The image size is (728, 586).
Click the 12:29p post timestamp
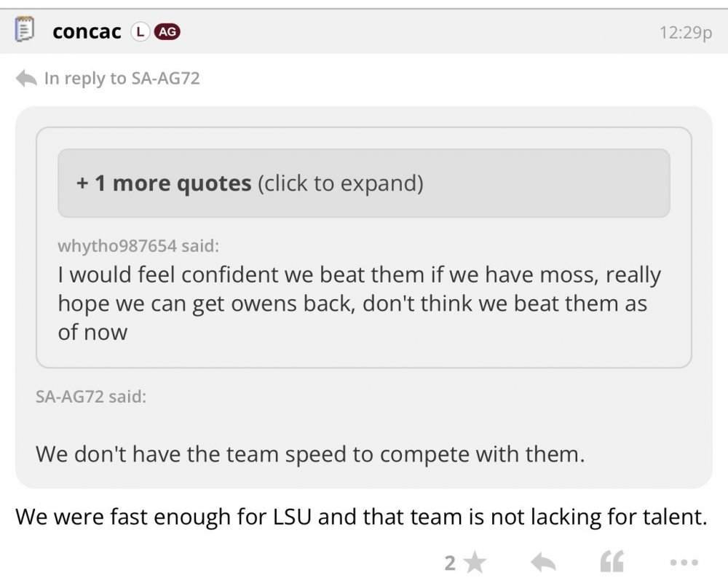coord(684,33)
